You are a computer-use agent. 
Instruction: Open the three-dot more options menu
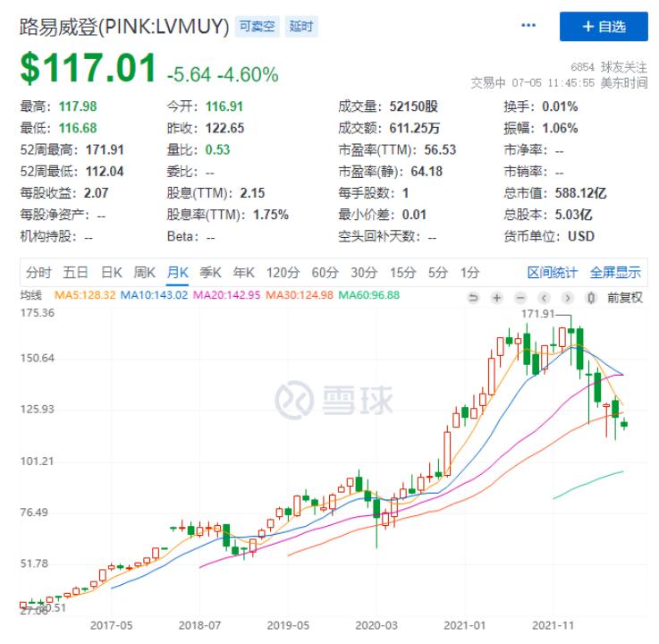click(528, 25)
